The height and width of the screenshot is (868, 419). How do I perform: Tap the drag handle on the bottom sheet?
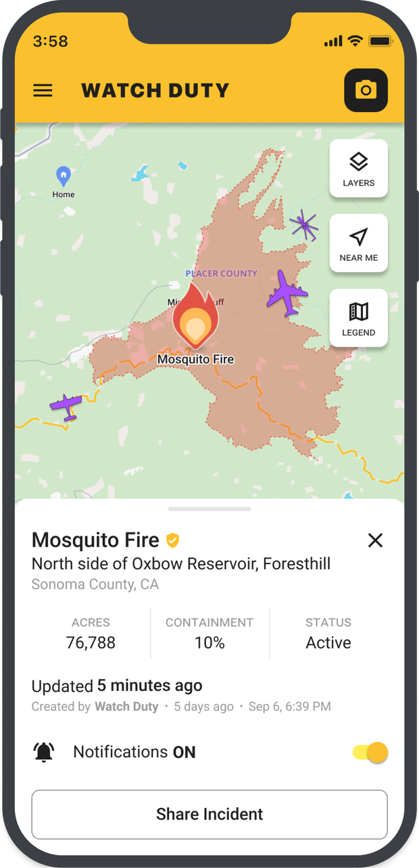[209, 509]
